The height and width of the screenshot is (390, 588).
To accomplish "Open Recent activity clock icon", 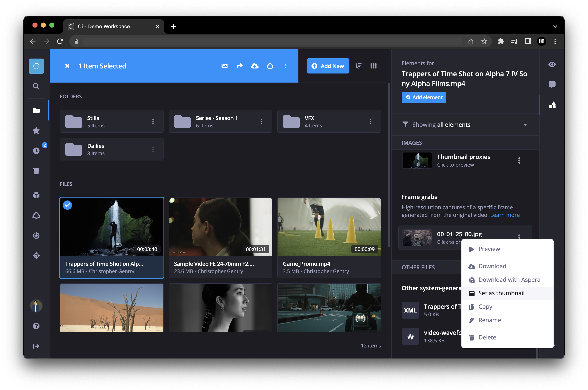I will [x=36, y=151].
